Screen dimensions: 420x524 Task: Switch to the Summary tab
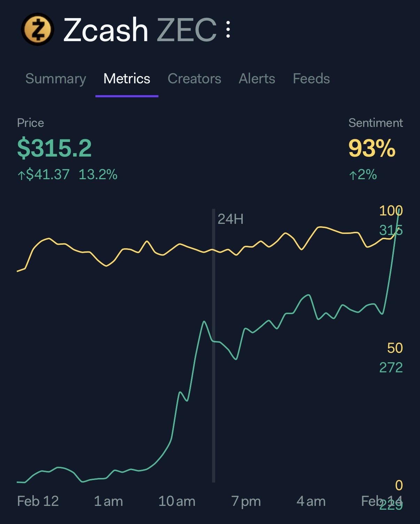pos(56,79)
